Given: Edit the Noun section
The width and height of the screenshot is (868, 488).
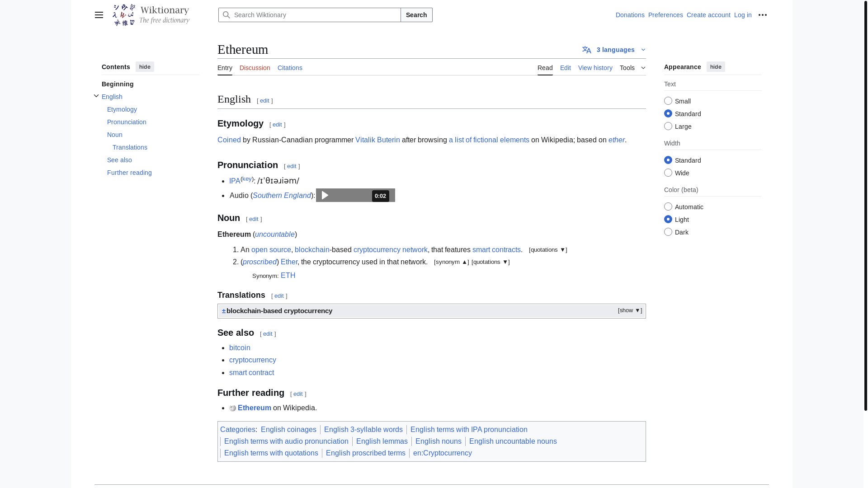Looking at the screenshot, I should (254, 219).
